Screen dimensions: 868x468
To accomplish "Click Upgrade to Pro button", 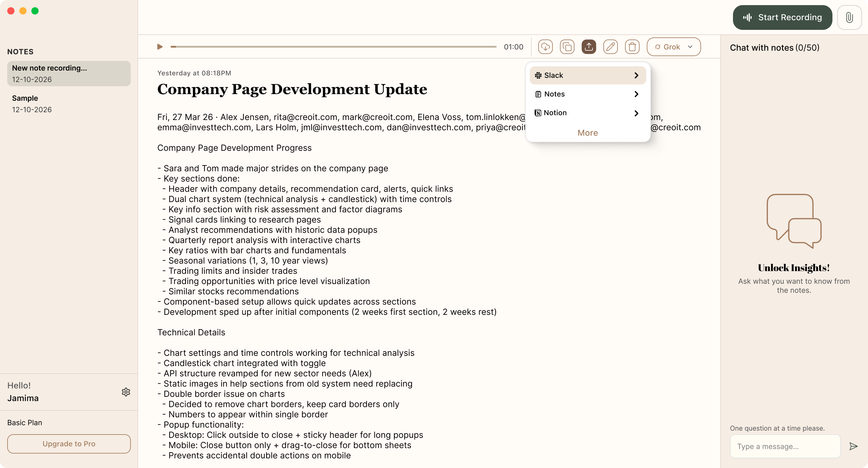I will pyautogui.click(x=69, y=444).
